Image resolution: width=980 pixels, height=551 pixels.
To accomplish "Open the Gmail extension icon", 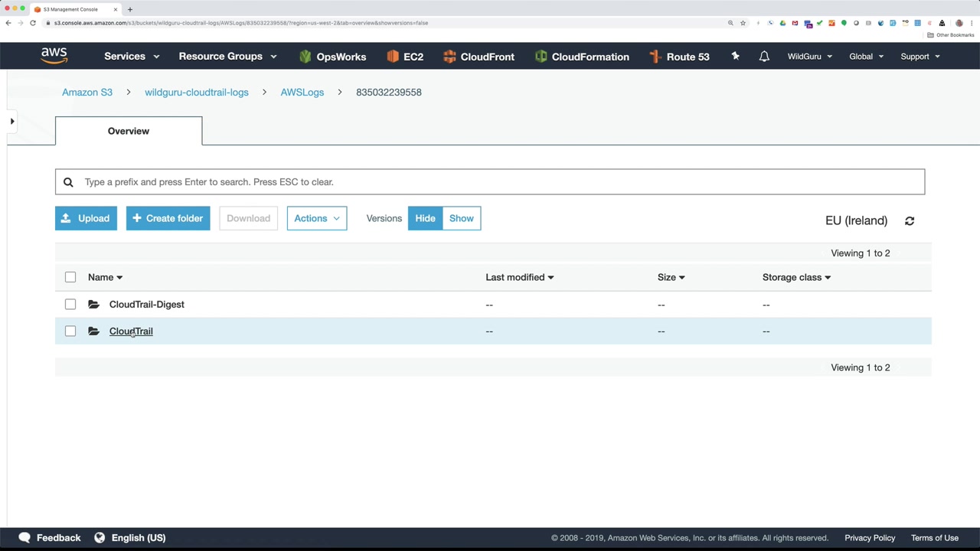I will click(795, 23).
